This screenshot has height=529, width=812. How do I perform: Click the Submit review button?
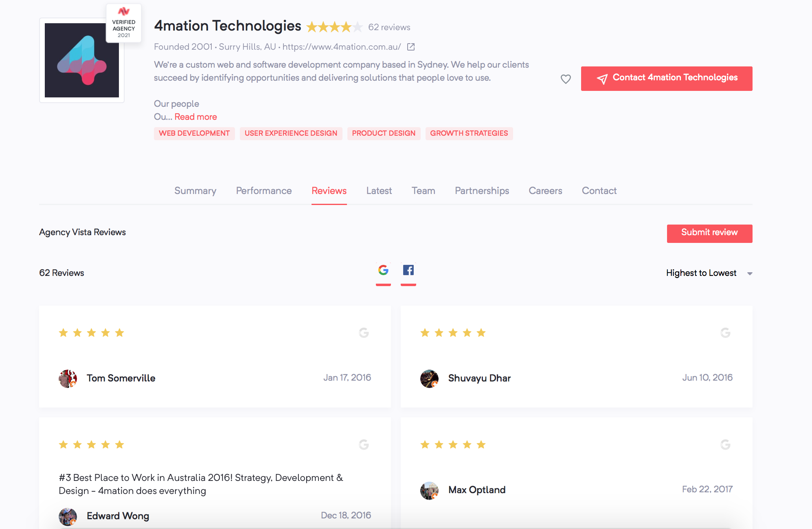[x=709, y=233]
